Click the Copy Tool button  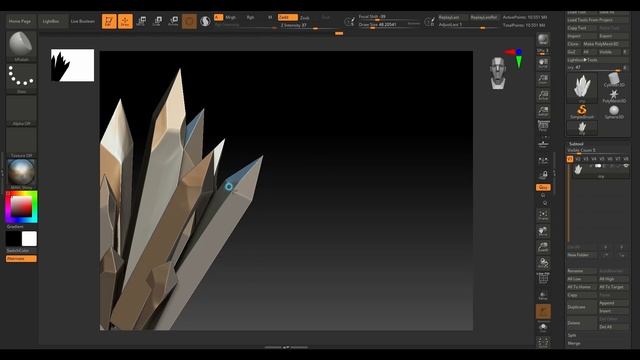point(581,28)
